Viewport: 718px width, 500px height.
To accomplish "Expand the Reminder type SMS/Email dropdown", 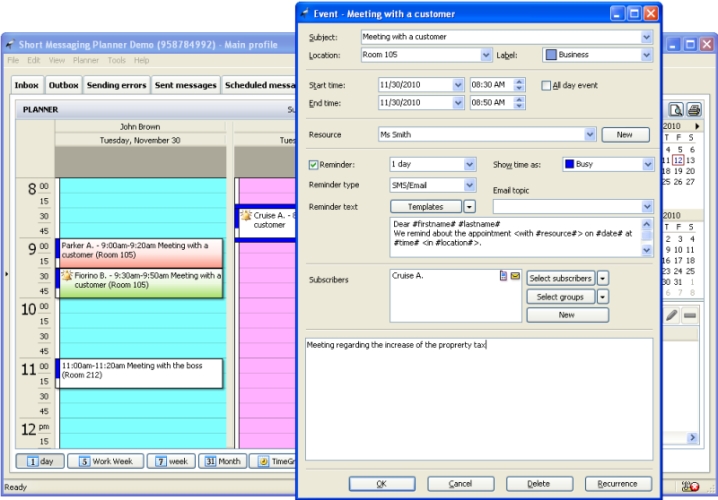I will (x=470, y=185).
